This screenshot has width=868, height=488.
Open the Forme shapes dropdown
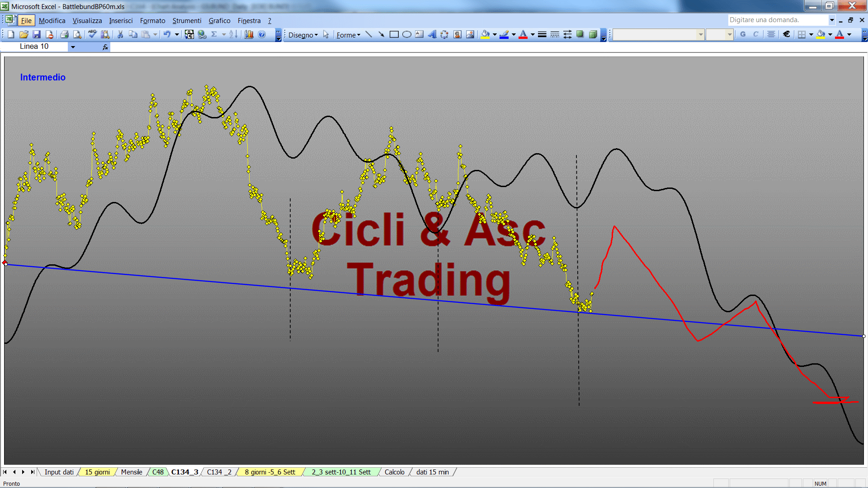click(x=348, y=35)
